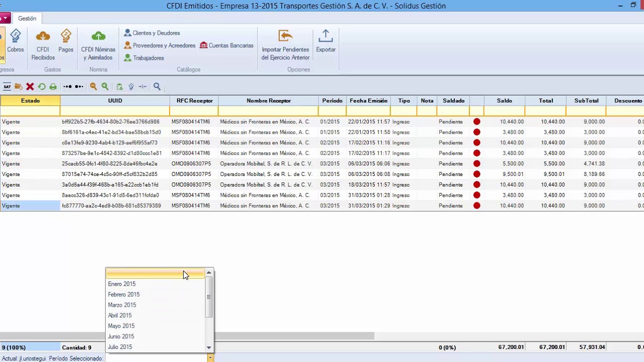Open the Pagos section

click(66, 41)
